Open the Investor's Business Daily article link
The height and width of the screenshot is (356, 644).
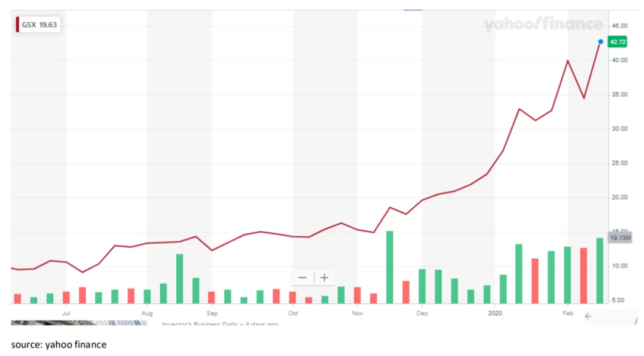click(x=219, y=324)
